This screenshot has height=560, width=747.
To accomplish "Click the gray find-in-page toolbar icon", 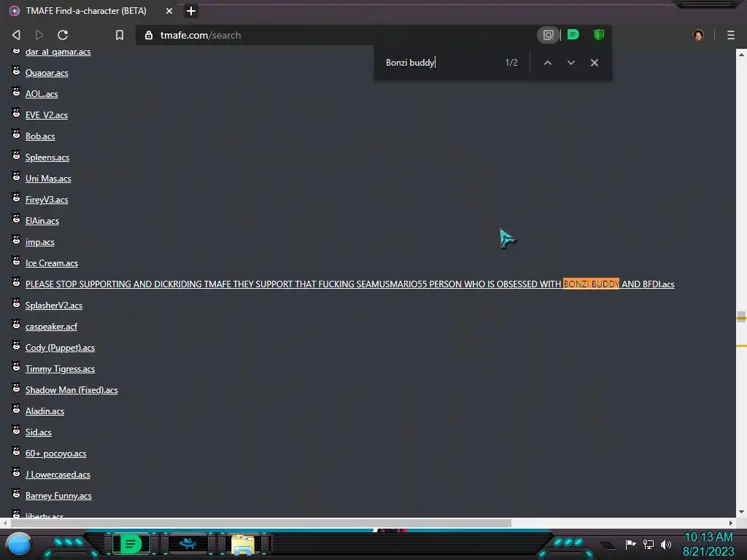I will click(549, 35).
